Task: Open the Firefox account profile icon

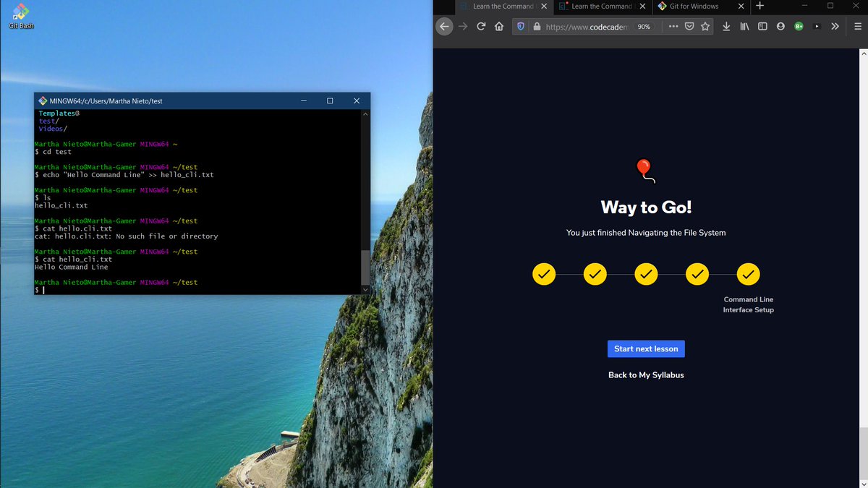Action: [780, 26]
